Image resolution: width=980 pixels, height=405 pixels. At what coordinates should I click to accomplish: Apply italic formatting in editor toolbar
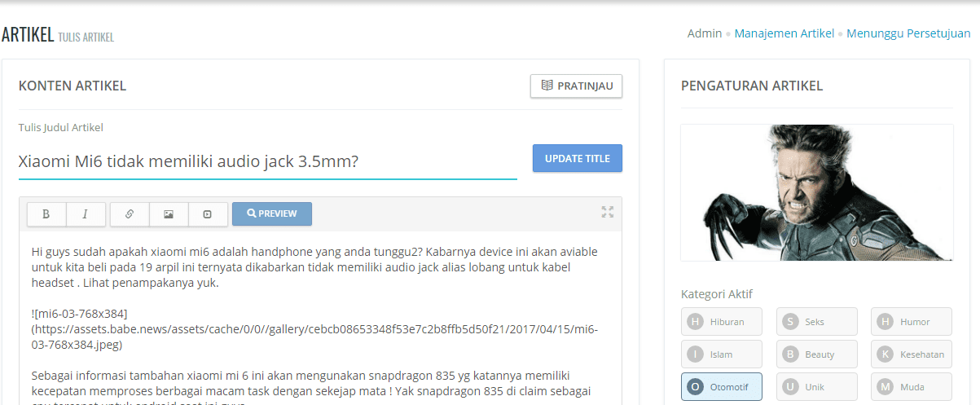tap(86, 214)
